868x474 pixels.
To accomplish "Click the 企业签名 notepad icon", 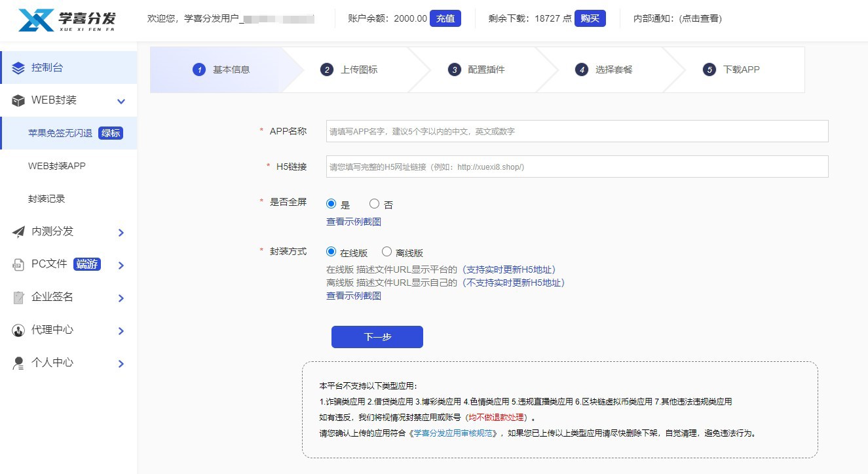I will click(x=18, y=297).
